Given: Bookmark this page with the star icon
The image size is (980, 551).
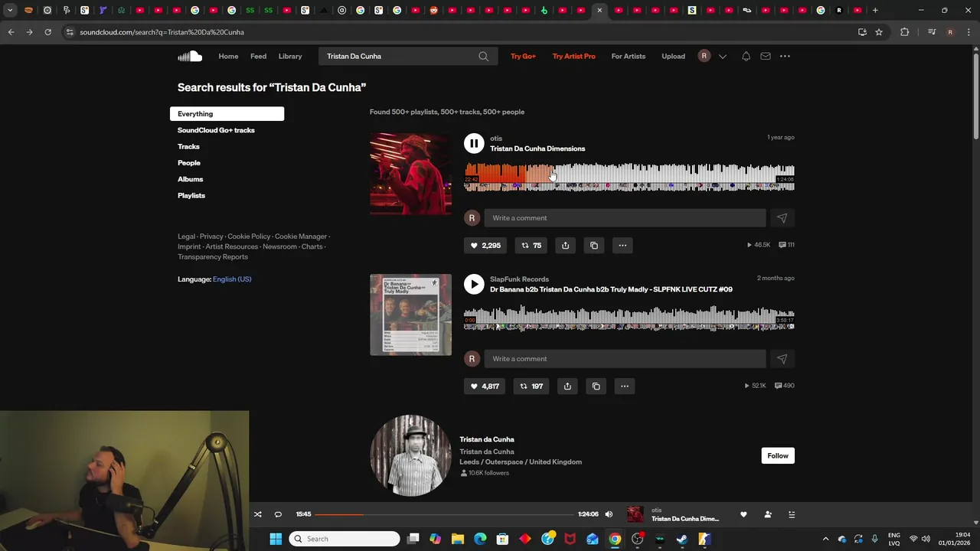Looking at the screenshot, I should [879, 32].
